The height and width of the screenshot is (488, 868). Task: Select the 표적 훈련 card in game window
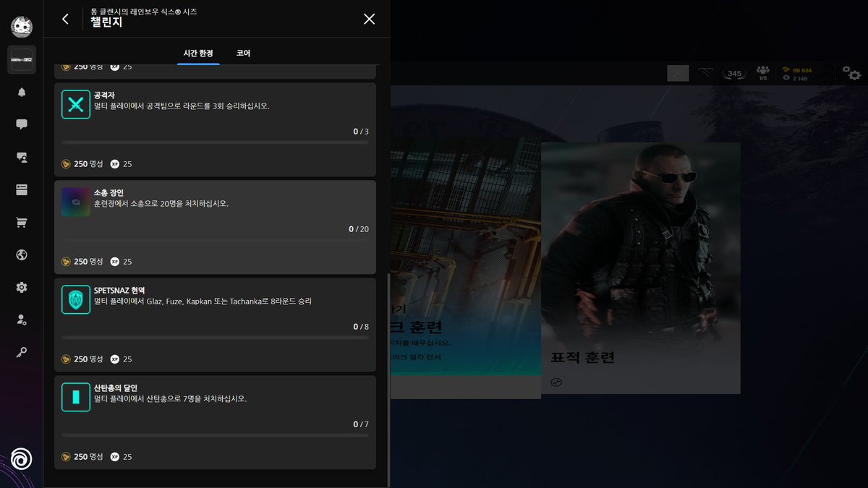tap(640, 268)
